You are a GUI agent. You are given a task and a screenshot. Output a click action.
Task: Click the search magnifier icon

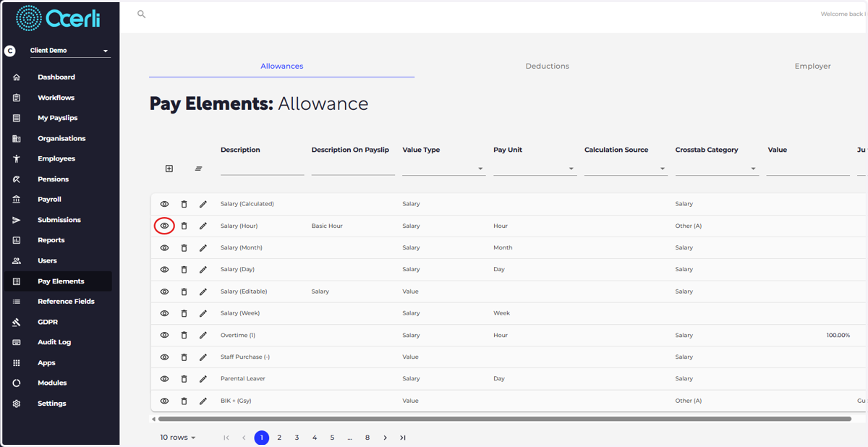[x=142, y=14]
